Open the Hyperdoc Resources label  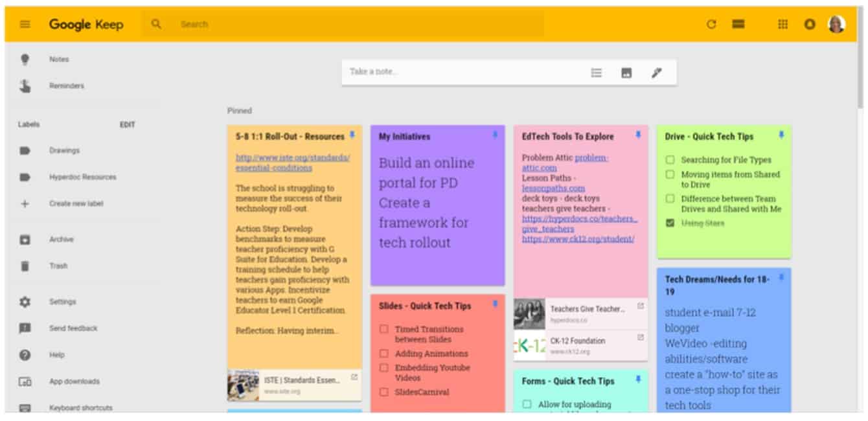tap(83, 177)
